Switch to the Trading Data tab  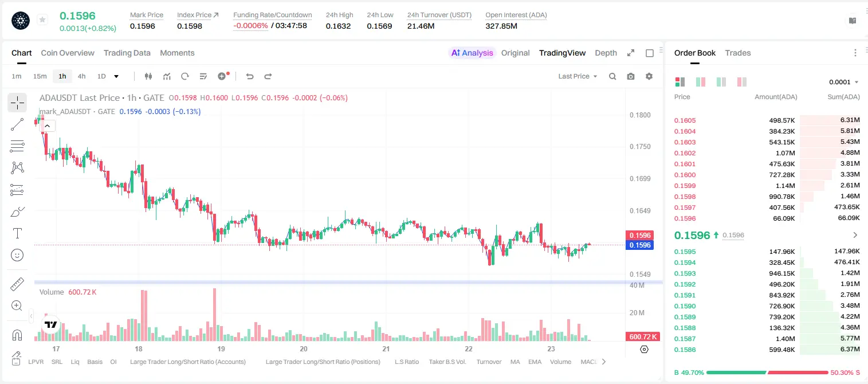(x=127, y=53)
